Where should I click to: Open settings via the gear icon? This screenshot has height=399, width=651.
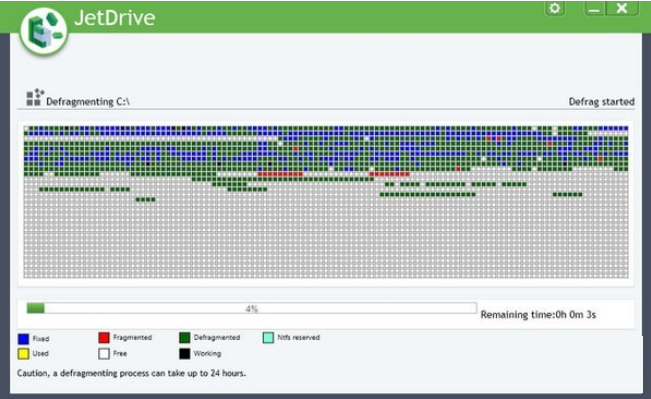[555, 9]
